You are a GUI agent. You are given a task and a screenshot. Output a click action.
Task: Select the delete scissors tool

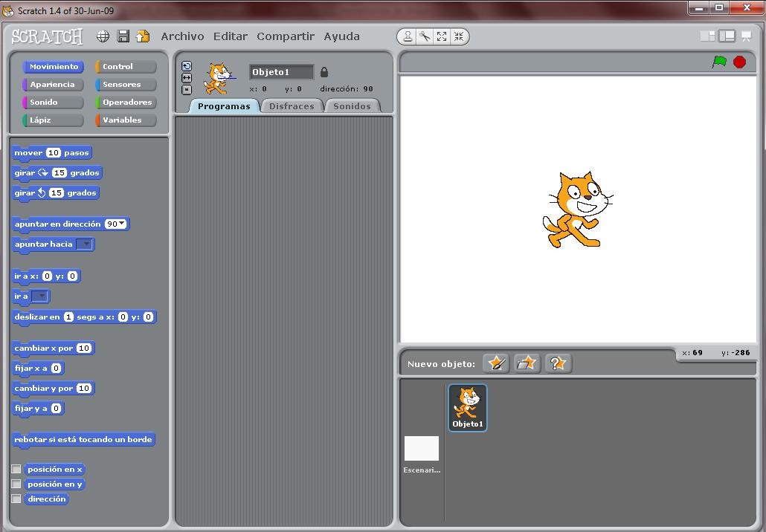[x=425, y=36]
